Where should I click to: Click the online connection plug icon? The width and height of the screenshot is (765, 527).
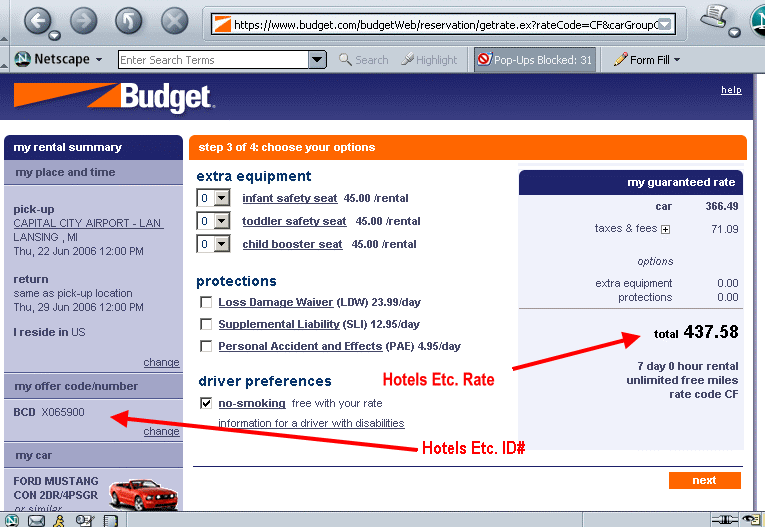(724, 520)
